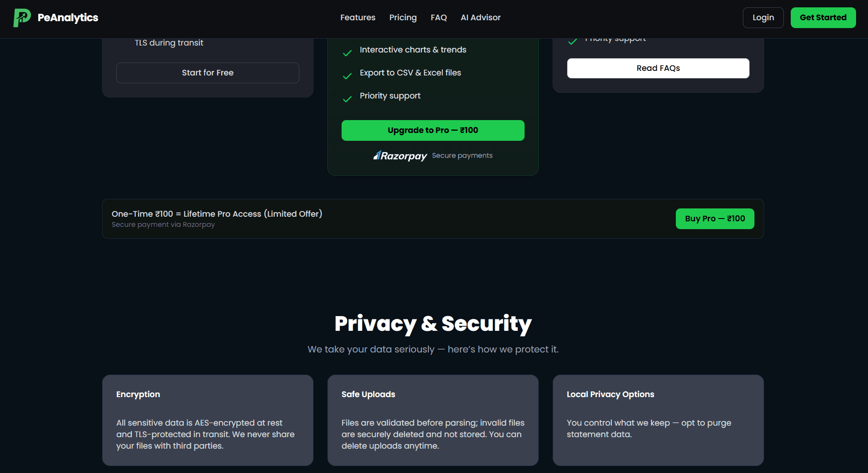
Task: Select the Safe Uploads card
Action: (433, 420)
